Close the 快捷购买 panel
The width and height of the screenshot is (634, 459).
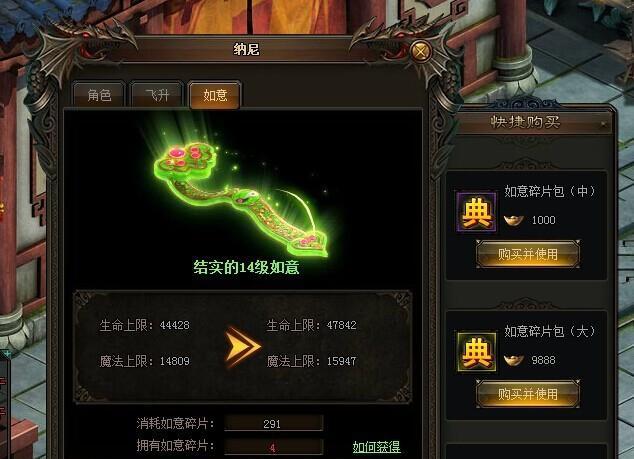pos(604,125)
